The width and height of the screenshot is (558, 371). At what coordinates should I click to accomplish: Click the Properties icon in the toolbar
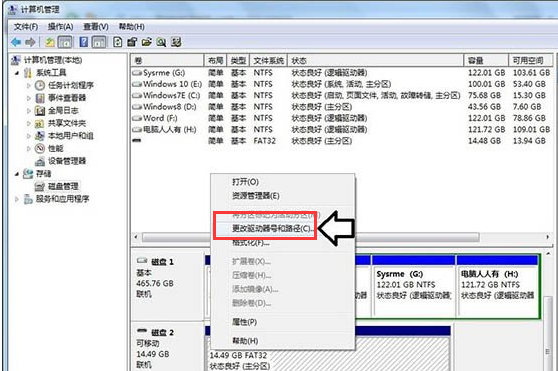[x=132, y=42]
